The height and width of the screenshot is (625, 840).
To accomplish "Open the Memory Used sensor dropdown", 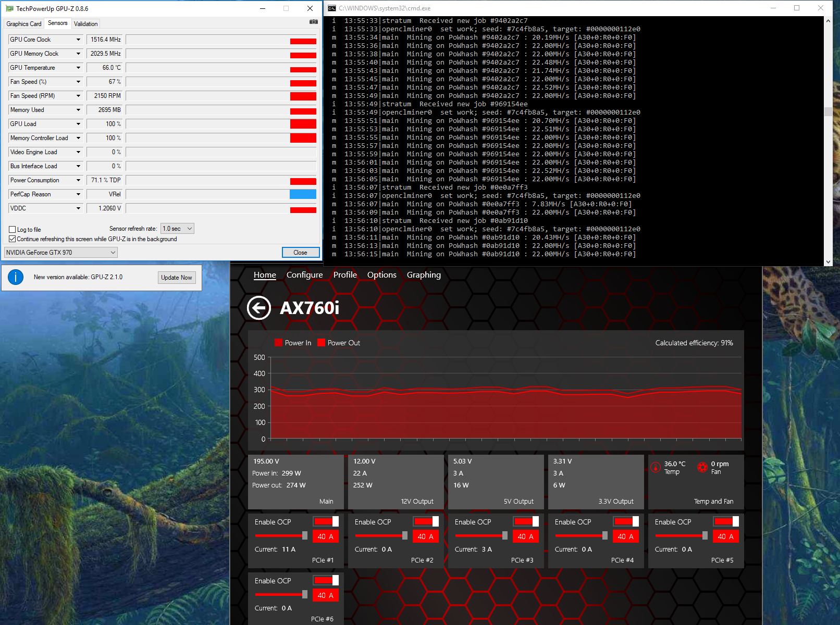I will tap(79, 110).
